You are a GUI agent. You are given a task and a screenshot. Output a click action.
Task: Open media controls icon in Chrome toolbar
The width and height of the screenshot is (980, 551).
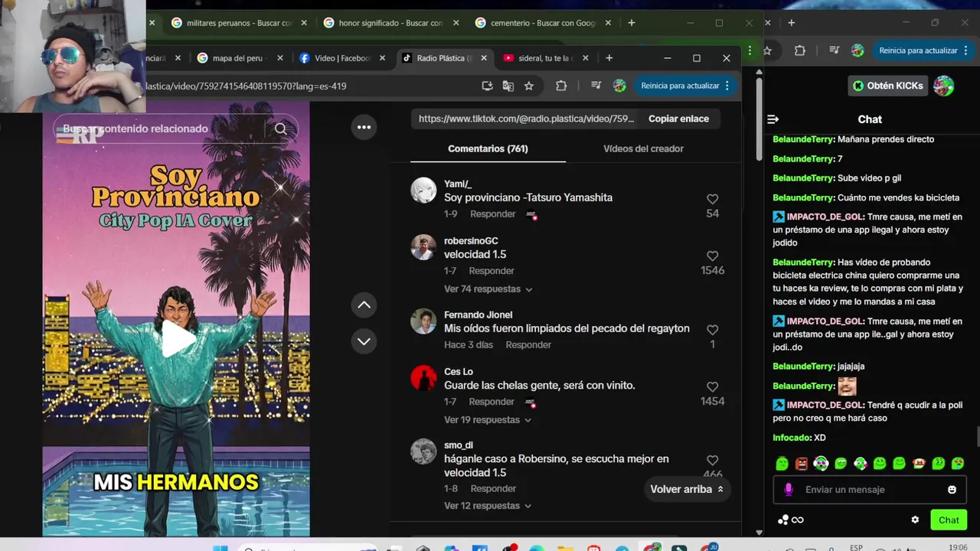pos(596,86)
